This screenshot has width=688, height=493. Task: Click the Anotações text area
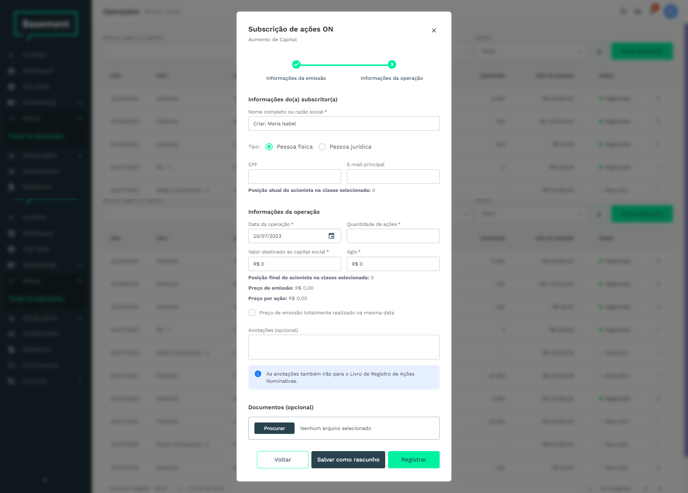[343, 347]
